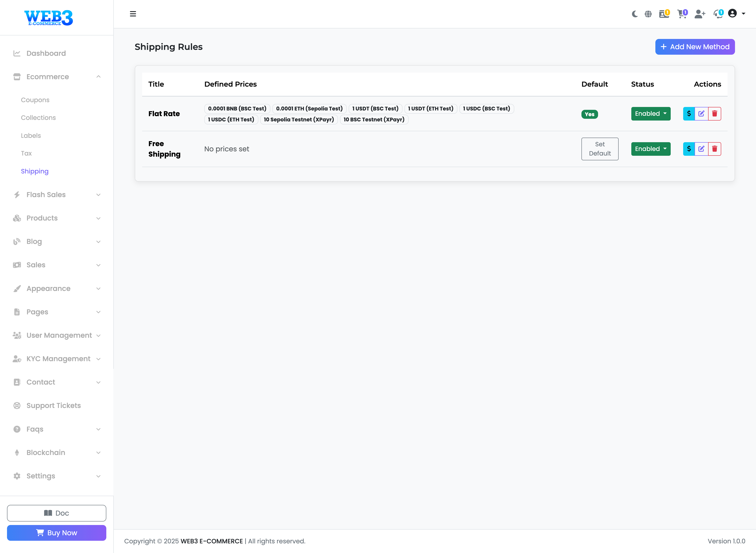Open Enabled status dropdown for Flat Rate

(651, 114)
